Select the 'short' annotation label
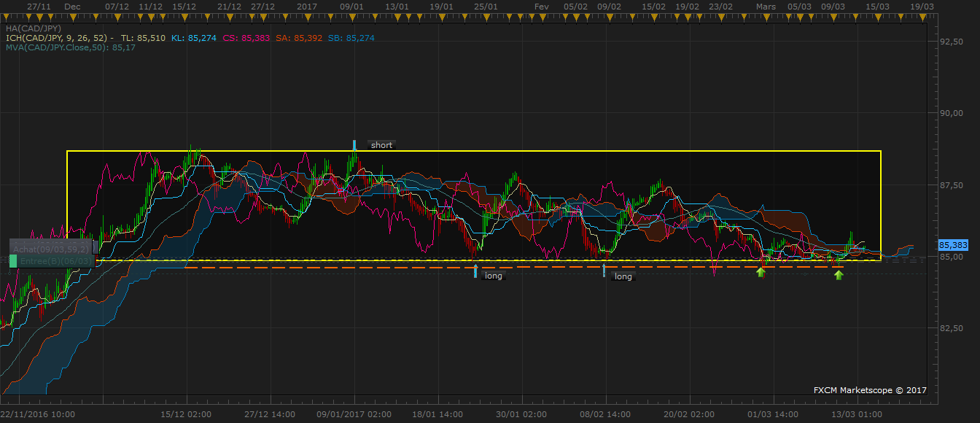Screen dimensions: 980x423 [381, 145]
